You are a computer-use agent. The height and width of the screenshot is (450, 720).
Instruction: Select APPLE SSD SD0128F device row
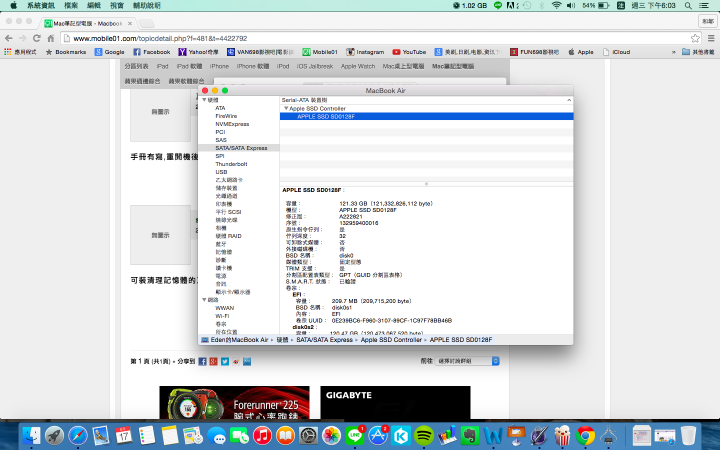coord(427,117)
